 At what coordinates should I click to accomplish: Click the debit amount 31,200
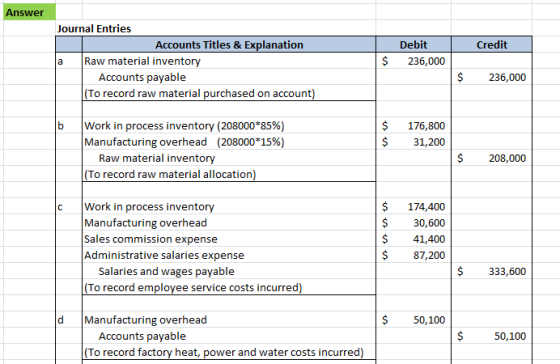tap(429, 142)
